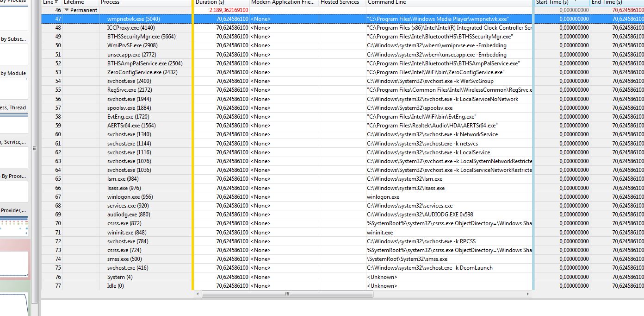
Task: Select audiodg.exe (880) process
Action: point(129,215)
